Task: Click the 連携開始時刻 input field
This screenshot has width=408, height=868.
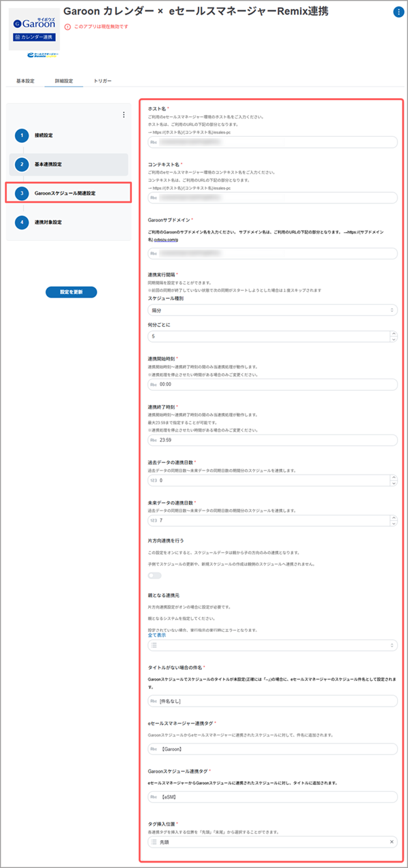Action: coord(272,384)
